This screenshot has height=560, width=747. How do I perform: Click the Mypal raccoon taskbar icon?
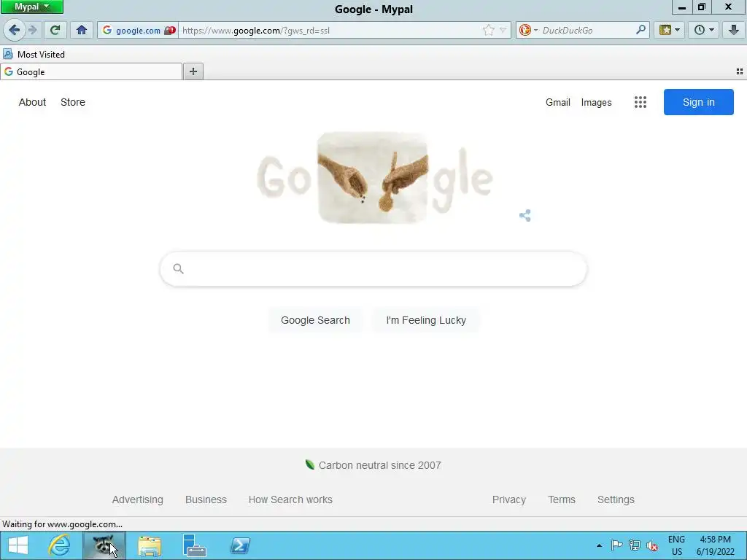click(x=104, y=545)
